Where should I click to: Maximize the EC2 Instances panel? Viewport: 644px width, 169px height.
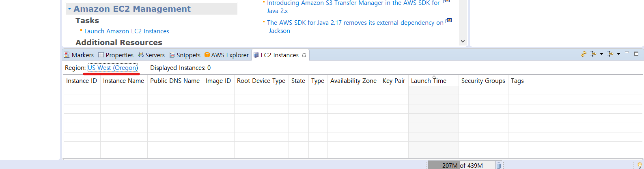[636, 53]
